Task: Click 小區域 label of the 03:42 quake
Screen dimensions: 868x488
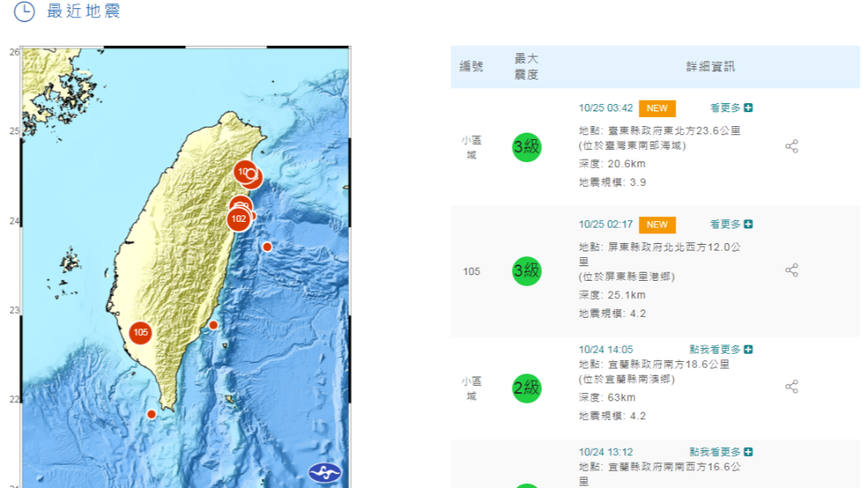Action: (471, 147)
